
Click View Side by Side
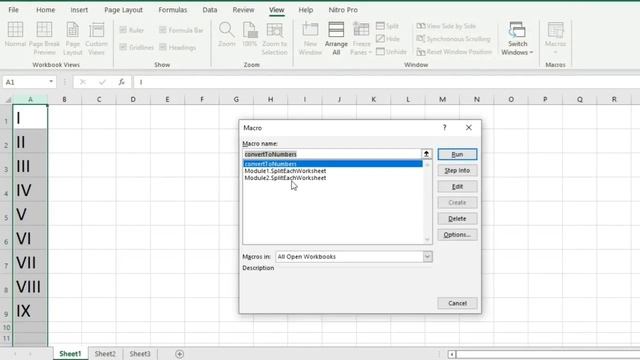click(x=446, y=26)
